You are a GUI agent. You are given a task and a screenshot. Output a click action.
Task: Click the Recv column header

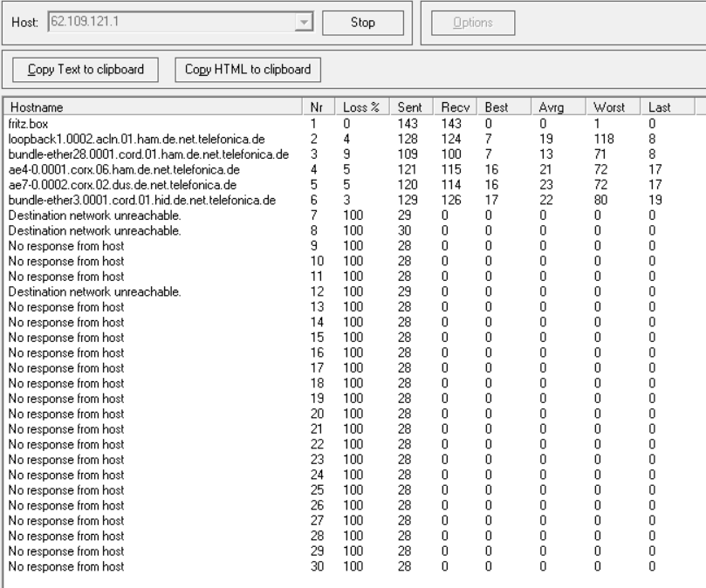(x=455, y=107)
